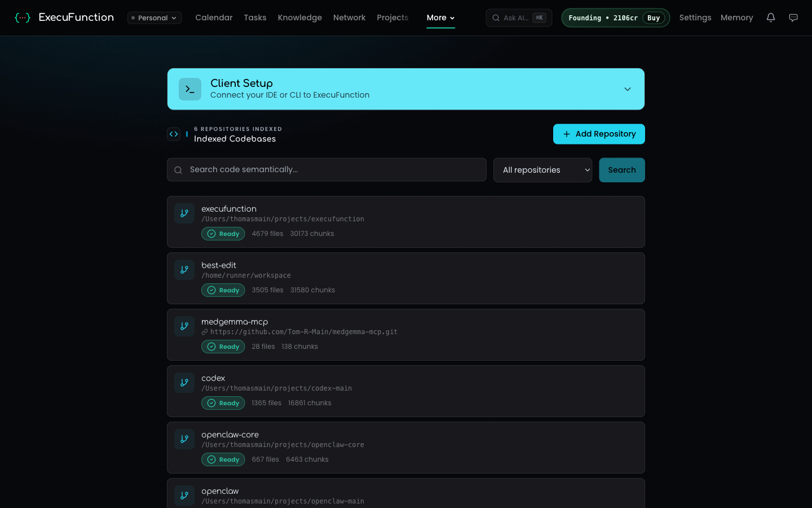Viewport: 812px width, 508px height.
Task: Expand the Client Setup panel chevron
Action: tap(627, 89)
